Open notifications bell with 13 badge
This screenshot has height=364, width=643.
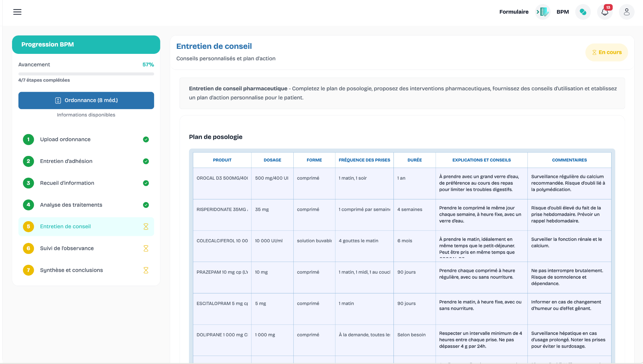click(x=605, y=12)
